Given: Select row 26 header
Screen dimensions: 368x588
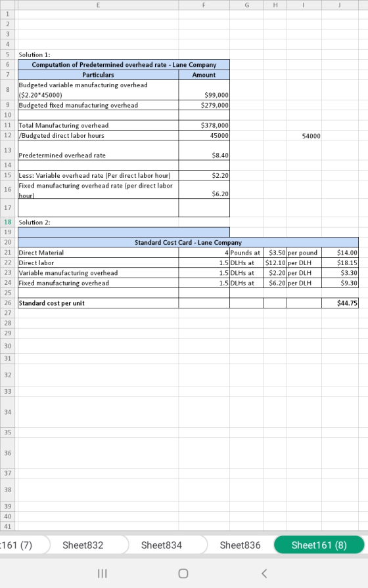Looking at the screenshot, I should point(7,303).
